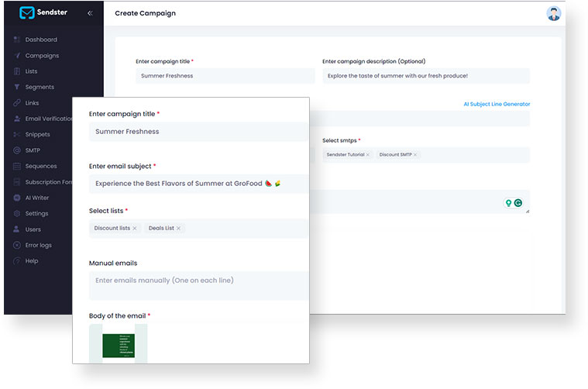Click the Segments funnel icon

point(17,87)
